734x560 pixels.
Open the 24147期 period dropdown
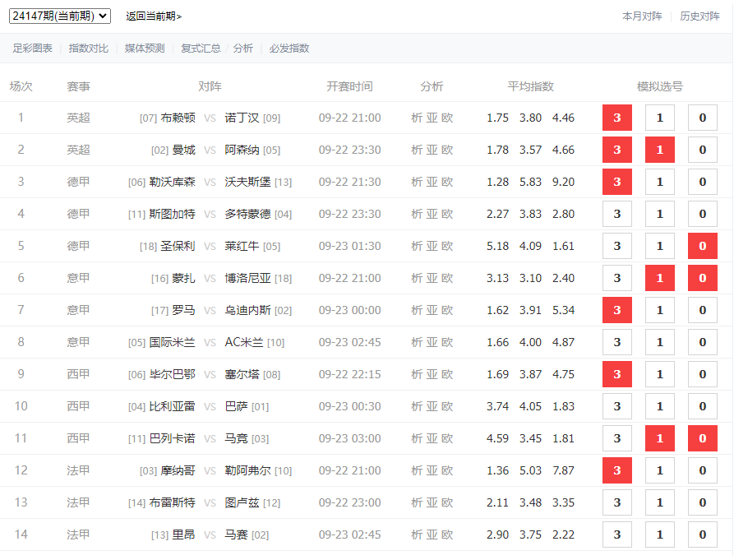click(60, 16)
